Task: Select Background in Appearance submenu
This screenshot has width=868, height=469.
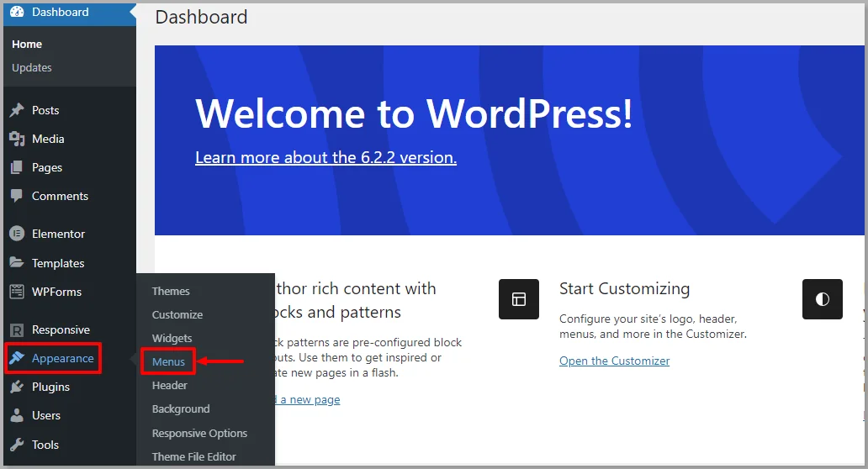Action: pyautogui.click(x=181, y=409)
